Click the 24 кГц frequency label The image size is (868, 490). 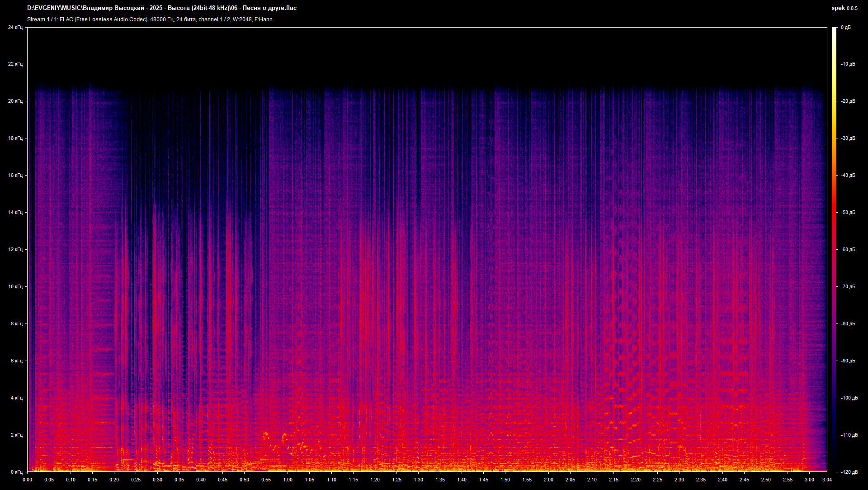click(x=15, y=28)
